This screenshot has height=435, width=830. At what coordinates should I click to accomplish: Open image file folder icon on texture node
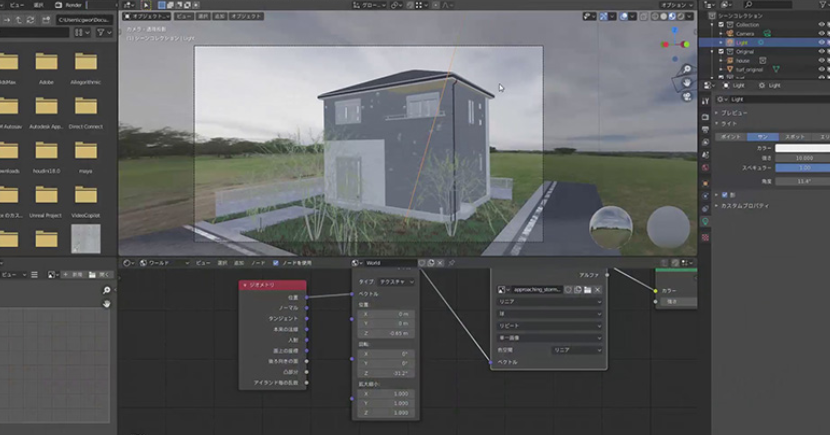[586, 289]
